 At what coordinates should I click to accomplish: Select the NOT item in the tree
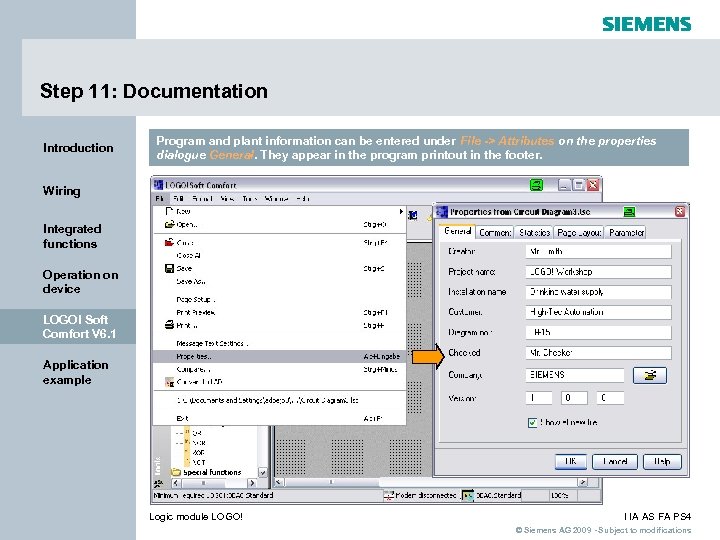(x=198, y=462)
